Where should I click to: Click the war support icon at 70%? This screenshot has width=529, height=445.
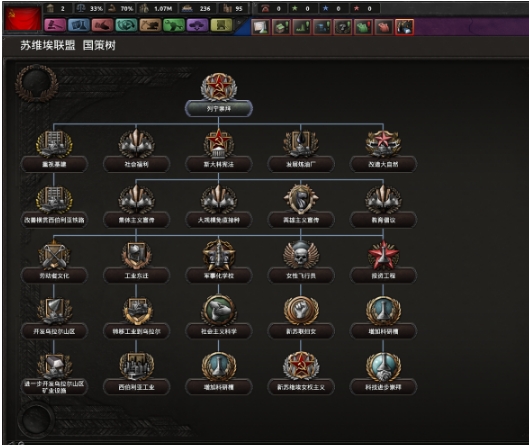point(111,8)
